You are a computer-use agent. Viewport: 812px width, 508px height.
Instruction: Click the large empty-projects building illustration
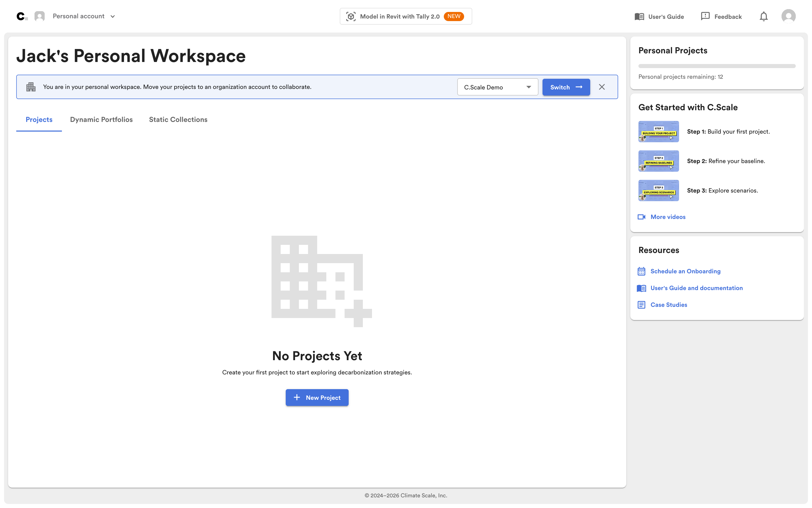pyautogui.click(x=322, y=281)
